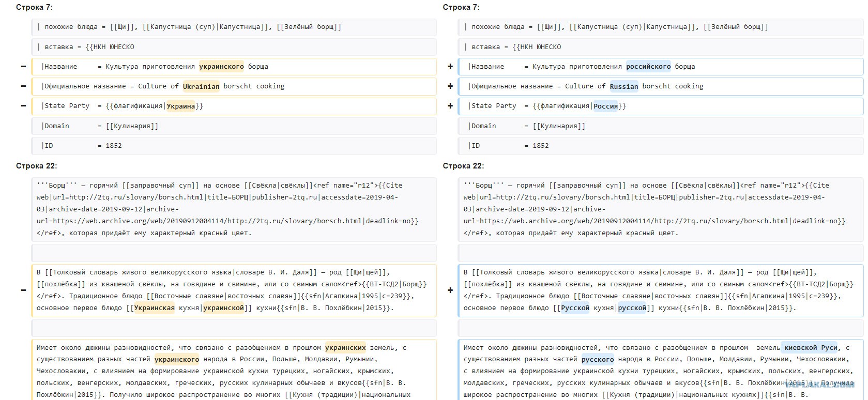Click the highlighted word "Украинская" in the left paragraph

[155, 308]
